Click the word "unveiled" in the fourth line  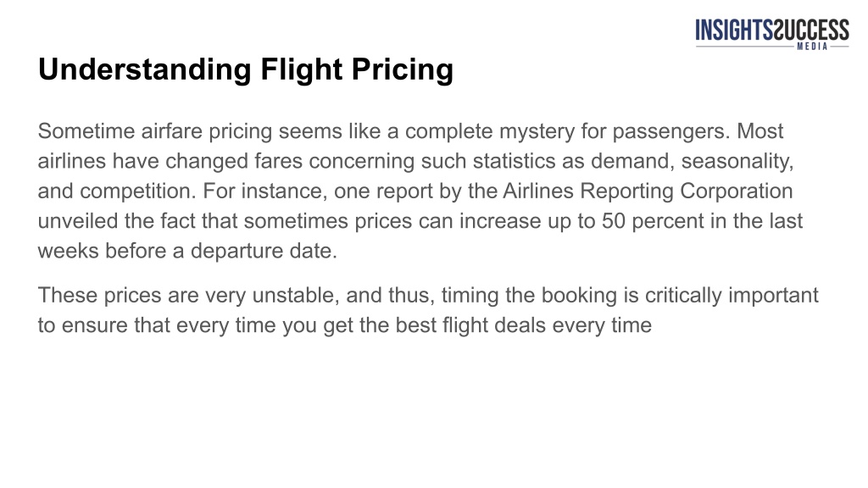coord(78,221)
